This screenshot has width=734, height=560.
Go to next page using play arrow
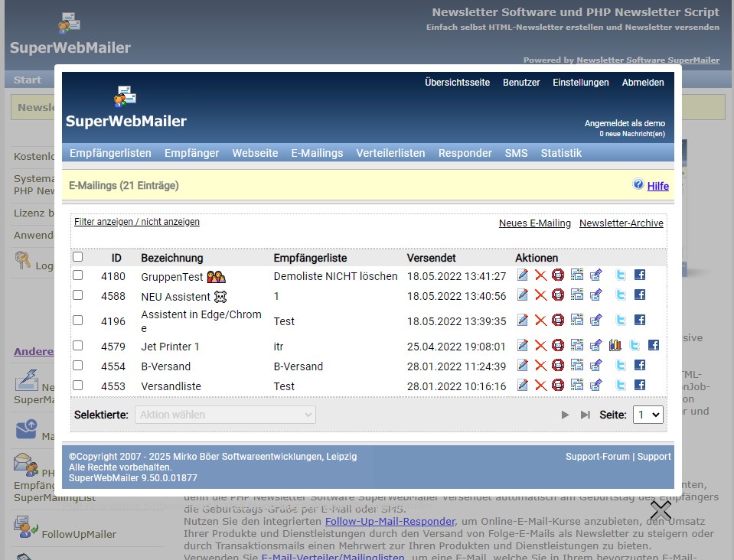click(565, 415)
